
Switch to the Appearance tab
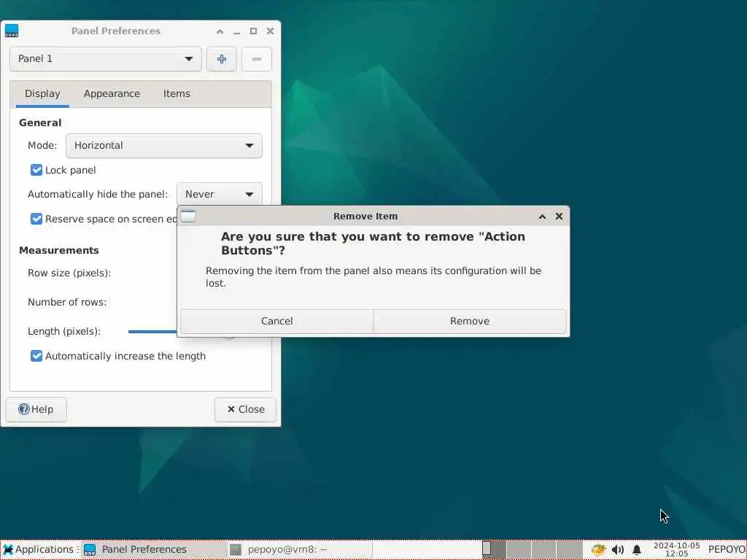coord(112,94)
